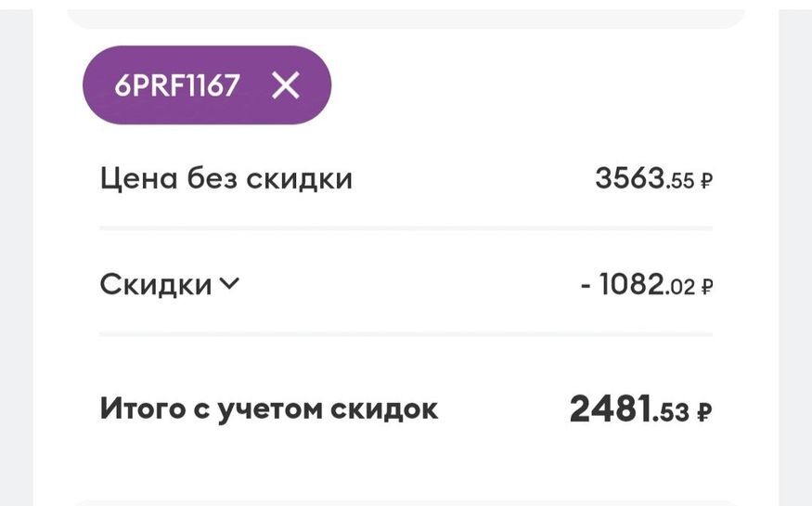This screenshot has width=812, height=506.
Task: Select the bold 2481 total amount
Action: tap(610, 409)
